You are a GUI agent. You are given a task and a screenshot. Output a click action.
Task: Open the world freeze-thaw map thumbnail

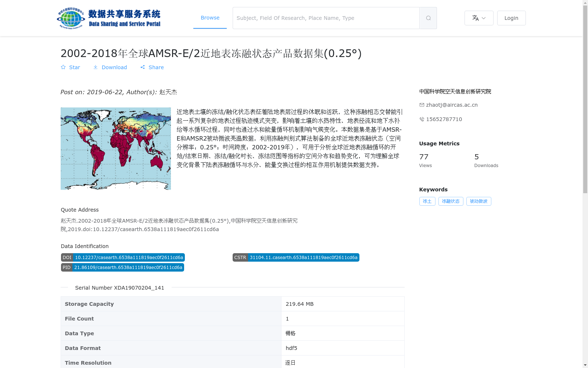click(116, 149)
